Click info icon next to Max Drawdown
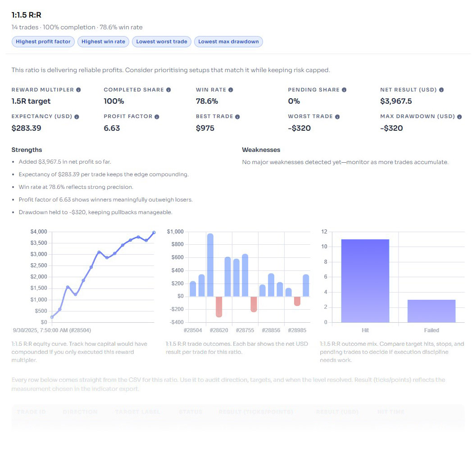 click(459, 117)
